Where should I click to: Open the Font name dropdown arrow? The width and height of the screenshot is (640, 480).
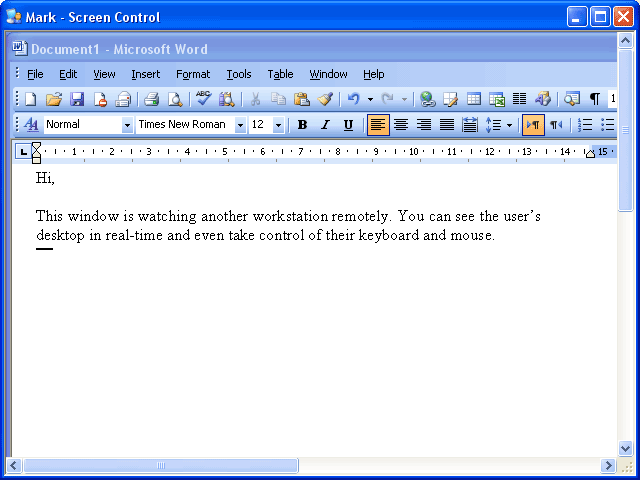[x=240, y=125]
